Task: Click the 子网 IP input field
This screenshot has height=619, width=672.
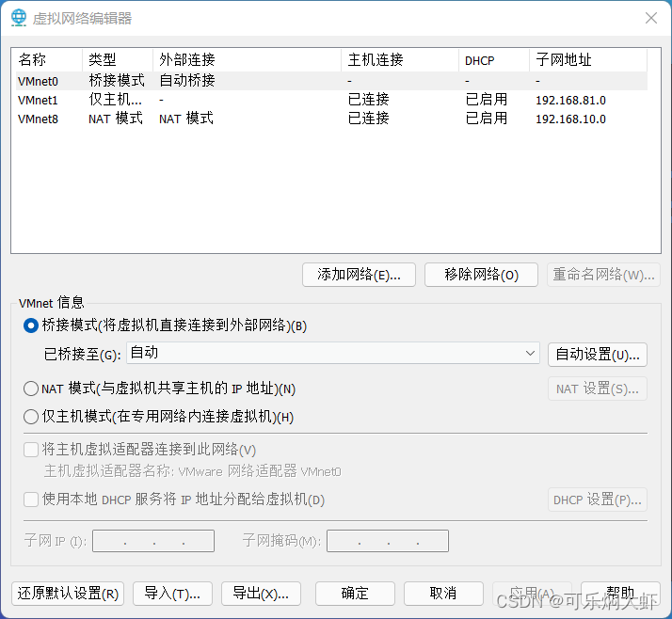Action: pyautogui.click(x=153, y=541)
